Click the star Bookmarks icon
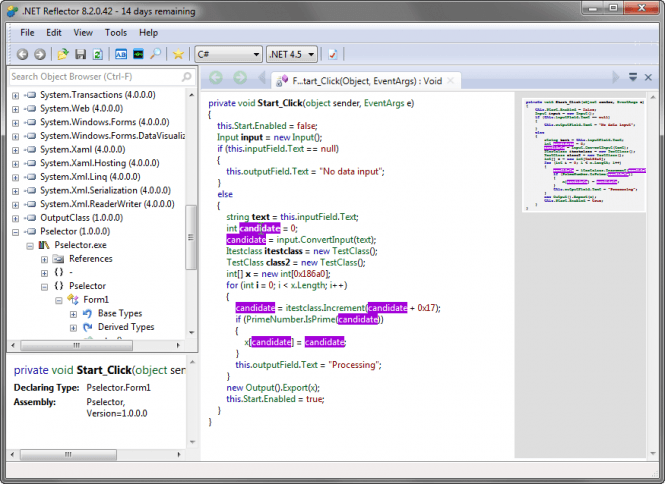This screenshot has width=665, height=484. [178, 54]
